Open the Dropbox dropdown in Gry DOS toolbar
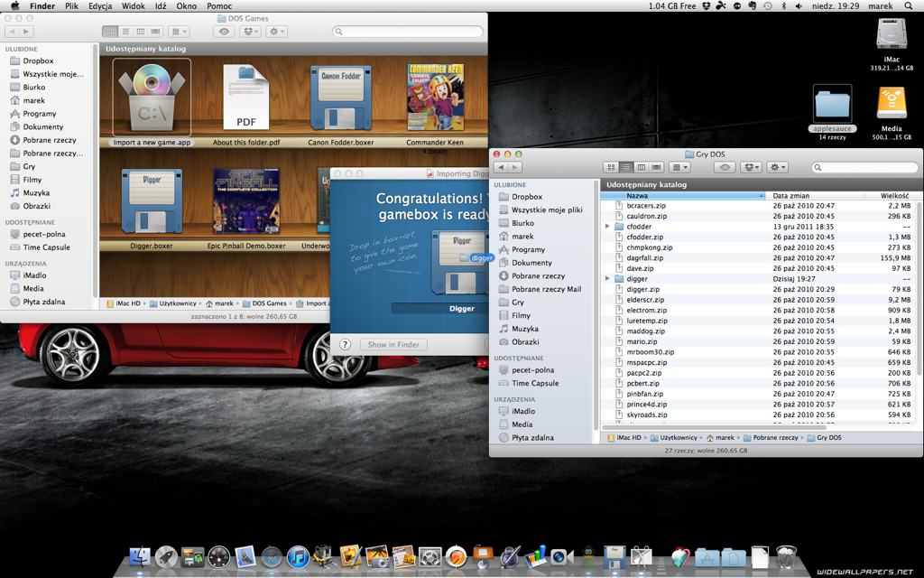 point(751,167)
